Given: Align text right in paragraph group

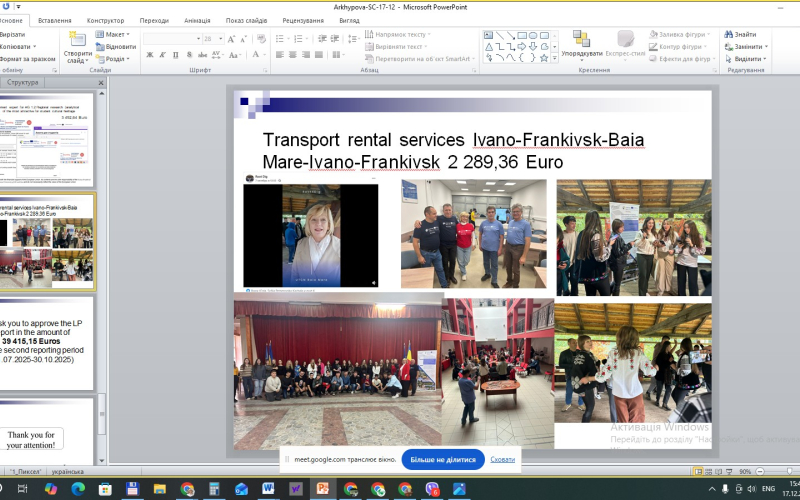Looking at the screenshot, I should tap(306, 55).
